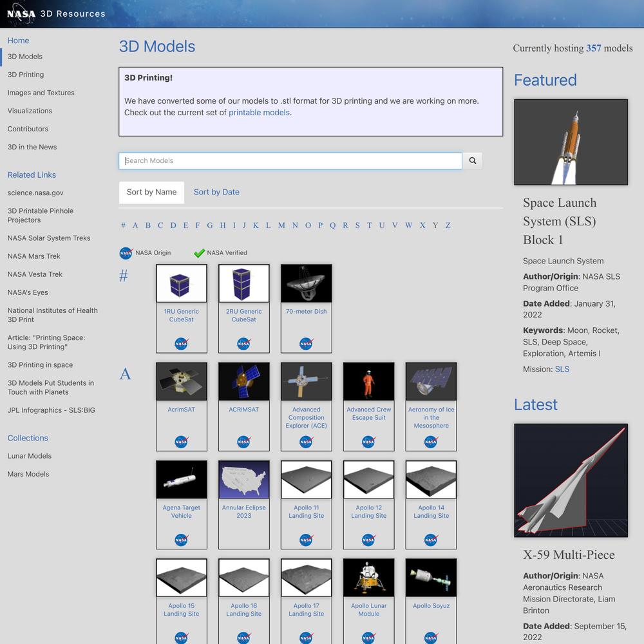Click the search magnifier button
Viewport: 644px width, 644px height.
tap(472, 160)
